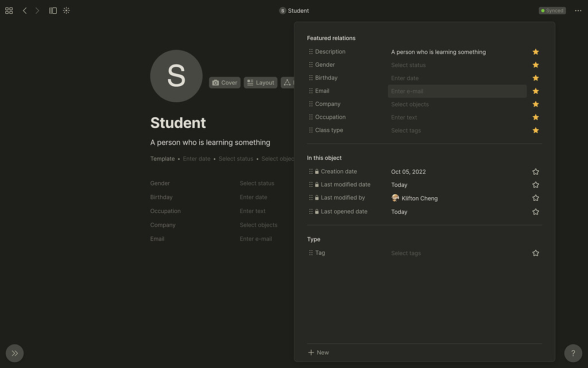
Task: Toggle the star for Tag relation
Action: pyautogui.click(x=535, y=253)
